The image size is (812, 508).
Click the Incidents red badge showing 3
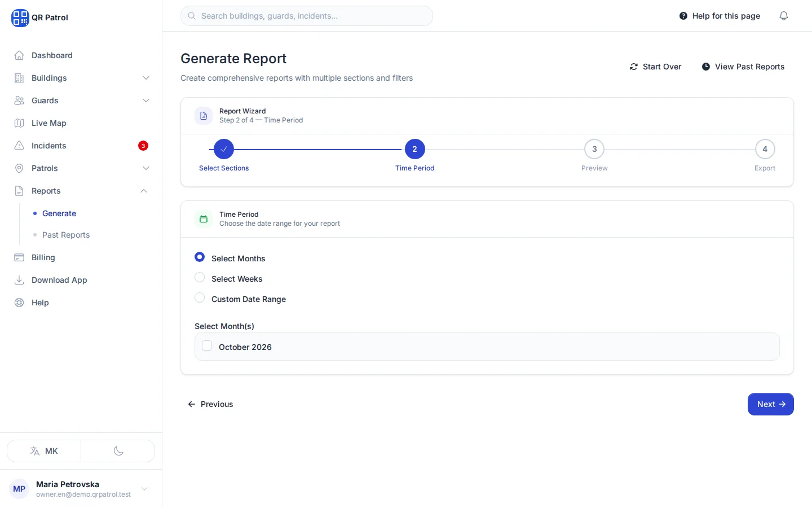pyautogui.click(x=143, y=146)
